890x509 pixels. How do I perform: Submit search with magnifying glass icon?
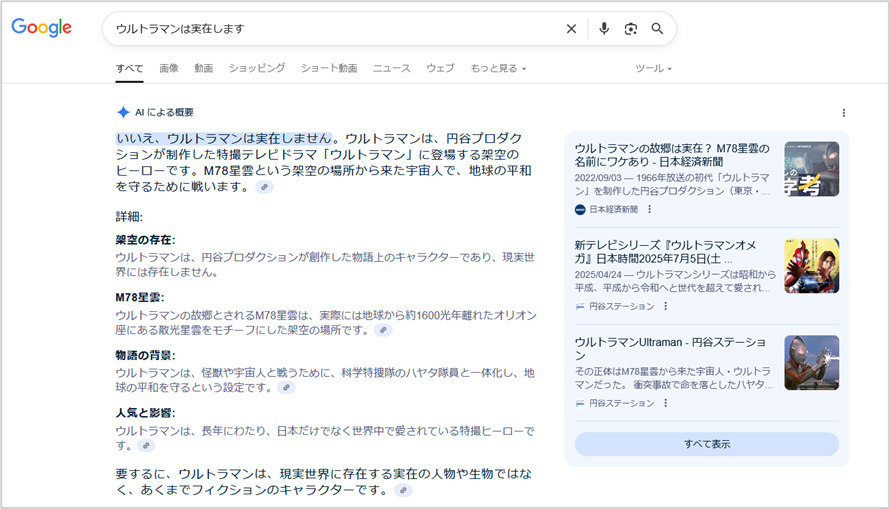point(657,28)
